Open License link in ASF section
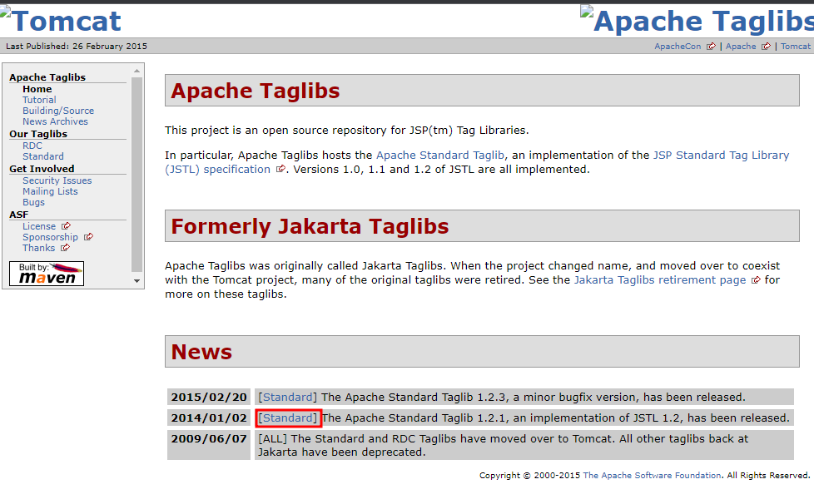This screenshot has height=504, width=814. tap(39, 226)
